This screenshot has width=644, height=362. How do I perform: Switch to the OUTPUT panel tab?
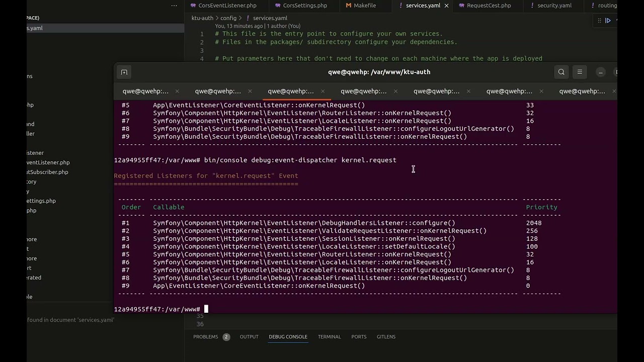coord(249,337)
